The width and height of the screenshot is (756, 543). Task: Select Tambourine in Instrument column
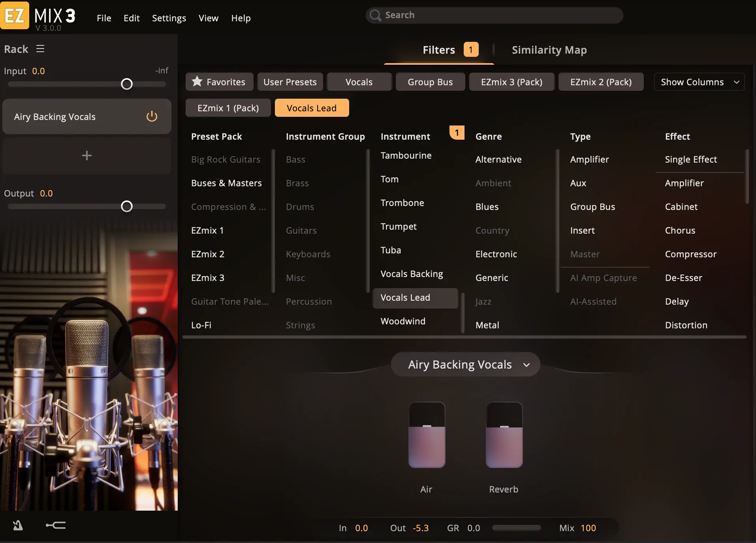406,155
